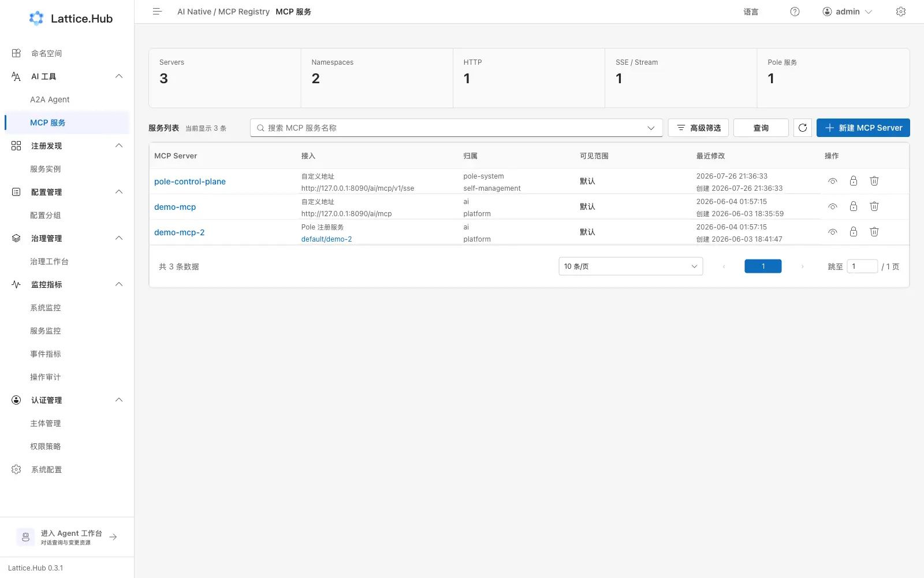Screen dimensions: 924x578
Task: View details eye icon for demo-mcp
Action: click(833, 206)
